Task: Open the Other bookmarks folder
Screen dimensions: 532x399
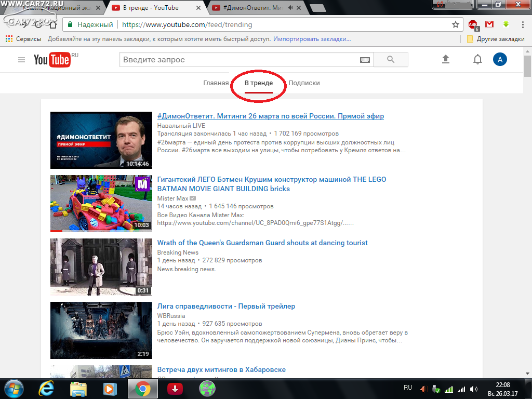Action: [x=496, y=39]
